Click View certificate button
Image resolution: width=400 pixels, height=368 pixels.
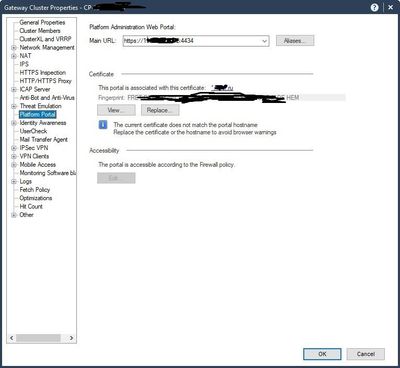[116, 110]
